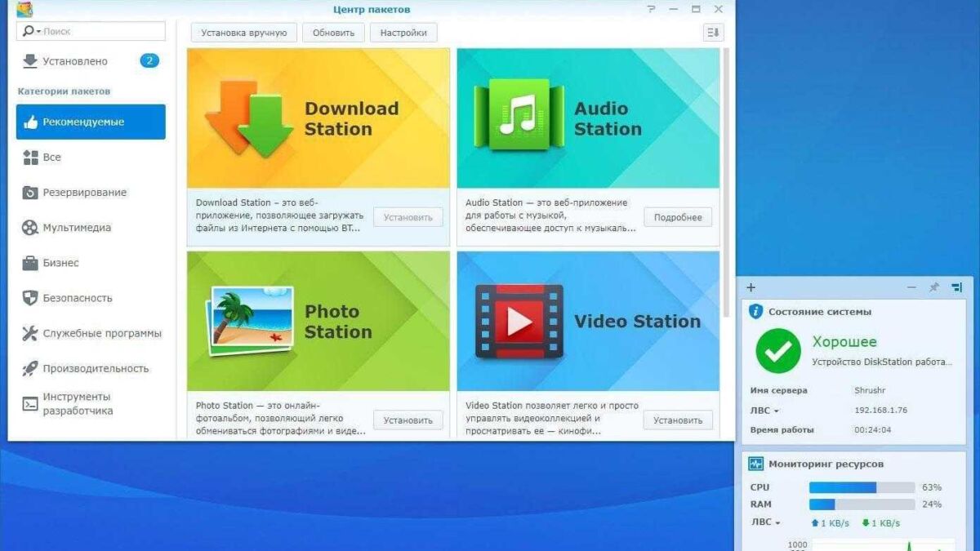
Task: Click the Video Station banner title
Action: click(637, 322)
